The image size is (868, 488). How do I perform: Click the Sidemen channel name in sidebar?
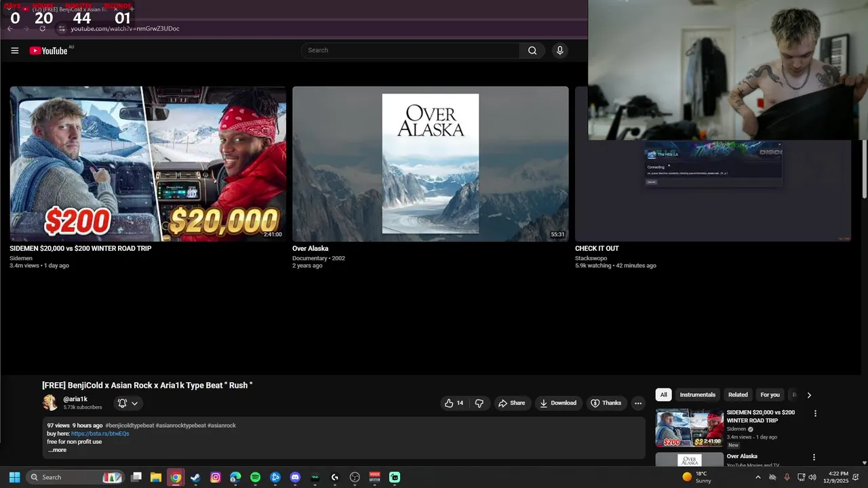[736, 429]
